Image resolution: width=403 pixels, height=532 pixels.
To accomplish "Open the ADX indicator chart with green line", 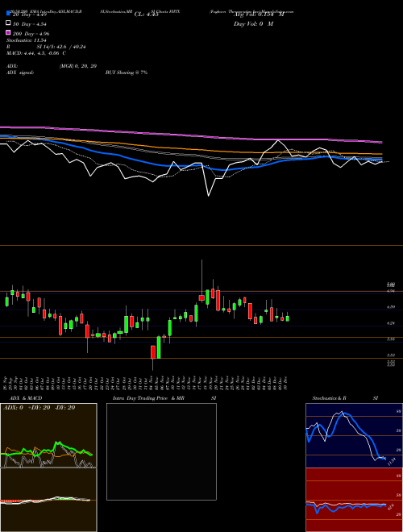I will tap(48, 435).
